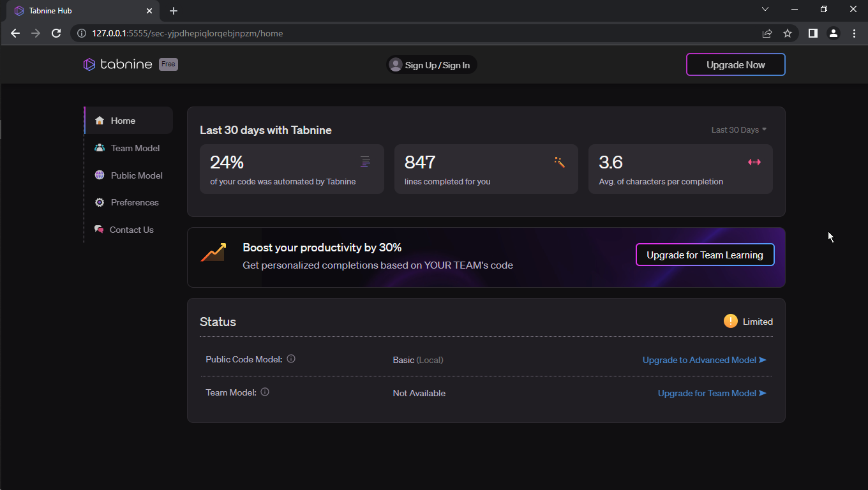Viewport: 868px width, 490px height.
Task: Click the 847 lines completed stat
Action: pyautogui.click(x=486, y=169)
